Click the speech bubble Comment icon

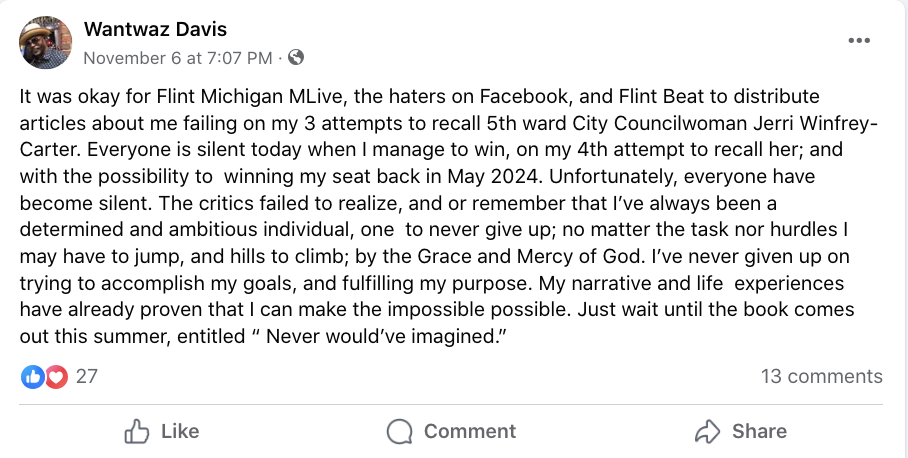[x=400, y=431]
